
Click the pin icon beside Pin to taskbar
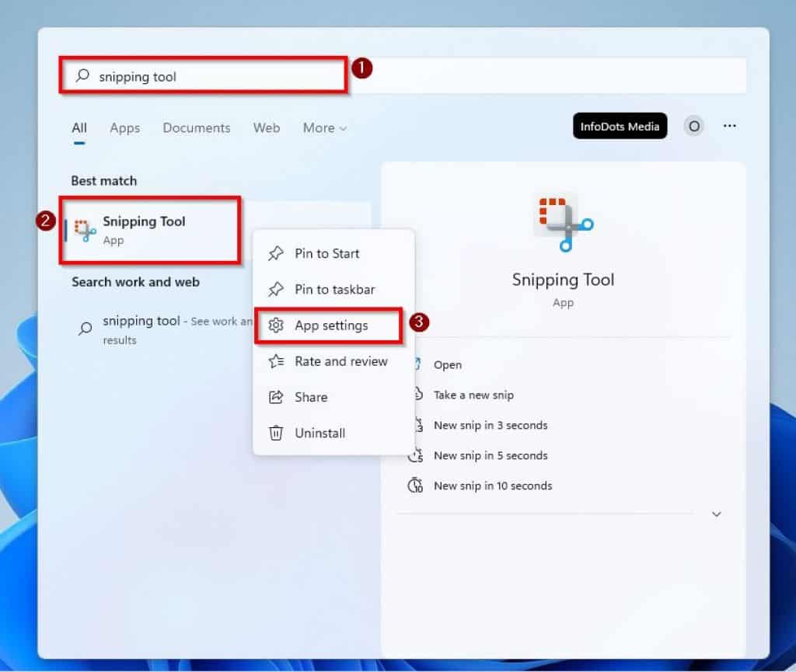coord(276,290)
